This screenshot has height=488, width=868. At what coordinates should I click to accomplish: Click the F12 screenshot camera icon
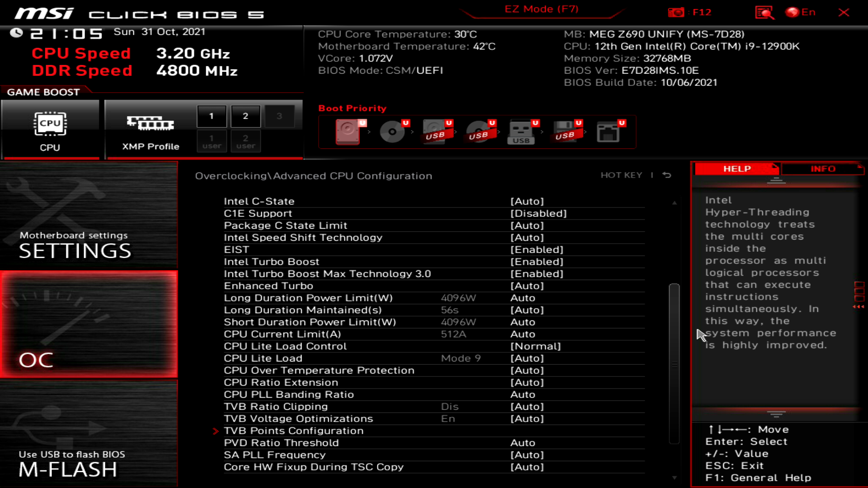tap(677, 13)
